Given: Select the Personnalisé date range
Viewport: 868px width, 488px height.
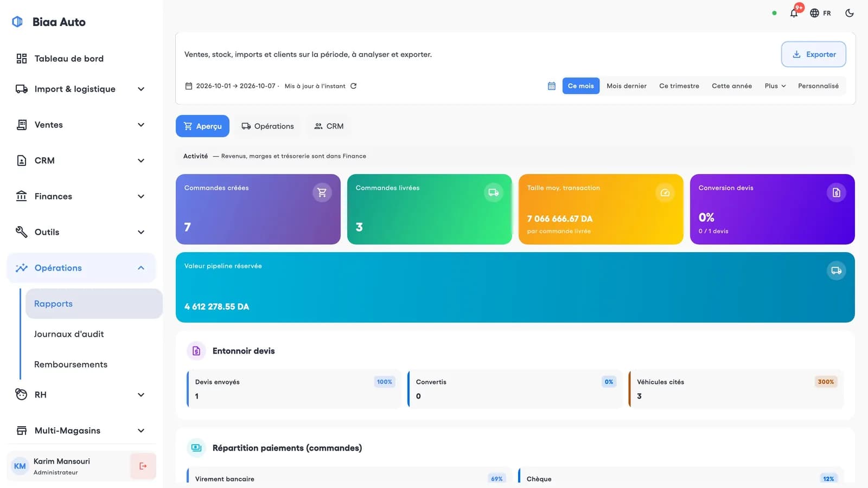Looking at the screenshot, I should (x=818, y=86).
